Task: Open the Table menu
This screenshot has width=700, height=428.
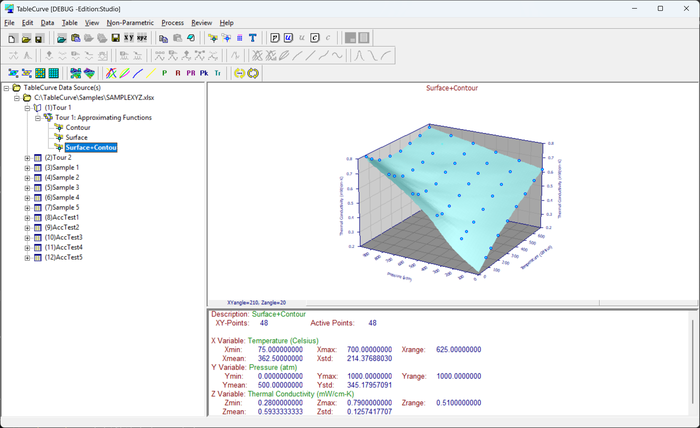Action: (70, 23)
